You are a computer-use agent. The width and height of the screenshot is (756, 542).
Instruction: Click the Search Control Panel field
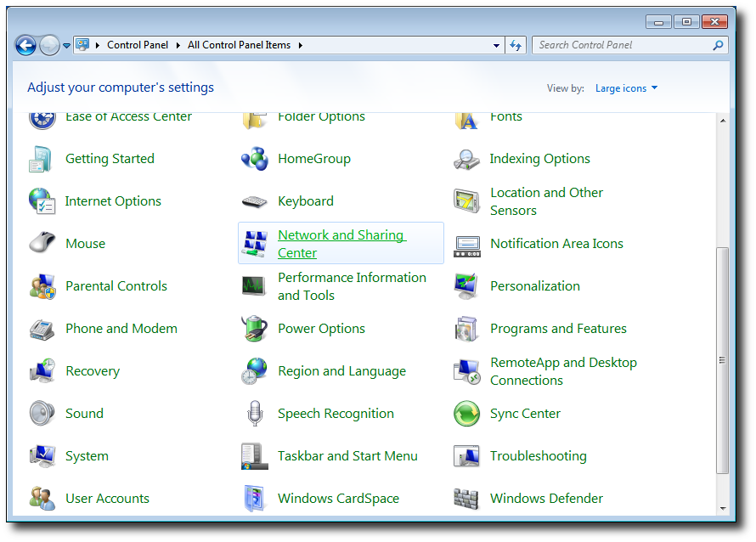point(630,45)
